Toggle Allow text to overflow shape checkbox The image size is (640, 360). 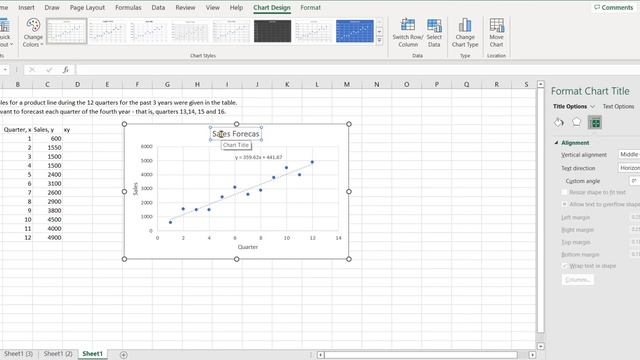tap(564, 204)
